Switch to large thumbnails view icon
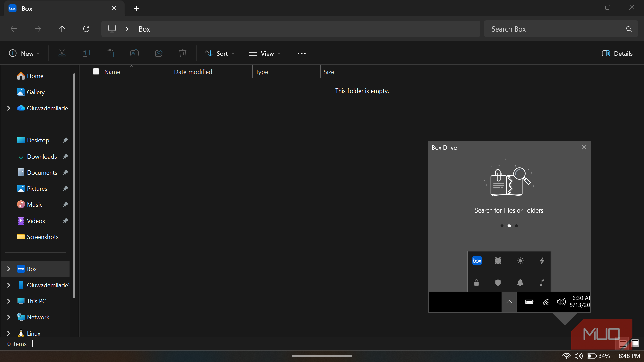644x362 pixels. [635, 343]
